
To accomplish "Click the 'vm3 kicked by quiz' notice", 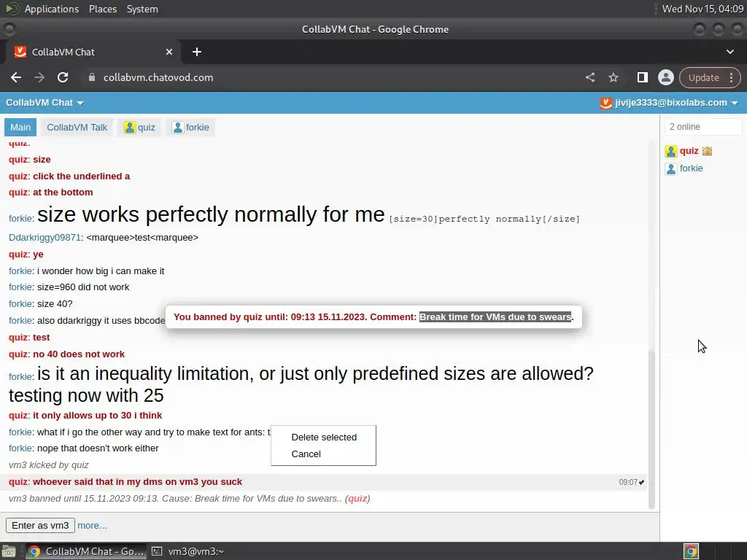I will tap(49, 464).
